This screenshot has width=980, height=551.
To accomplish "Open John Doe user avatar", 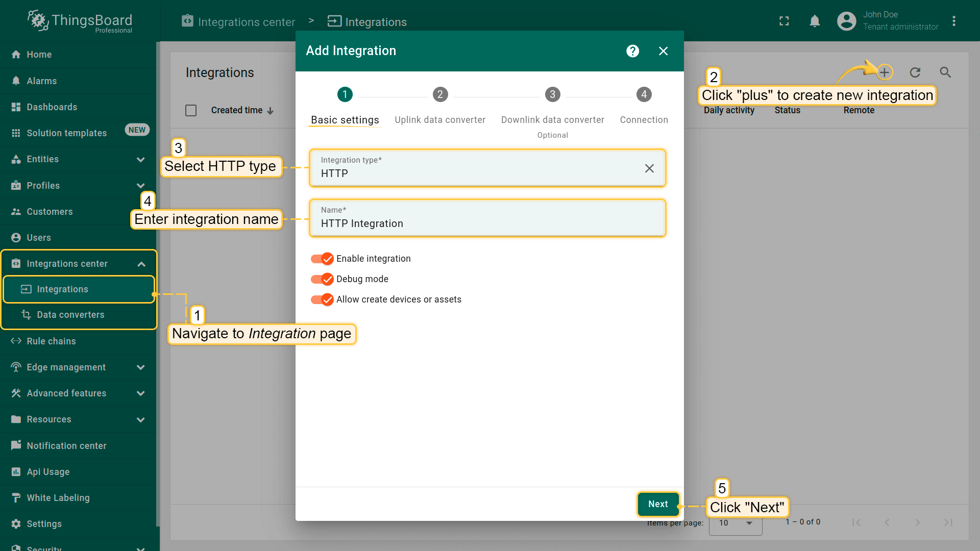I will click(846, 21).
